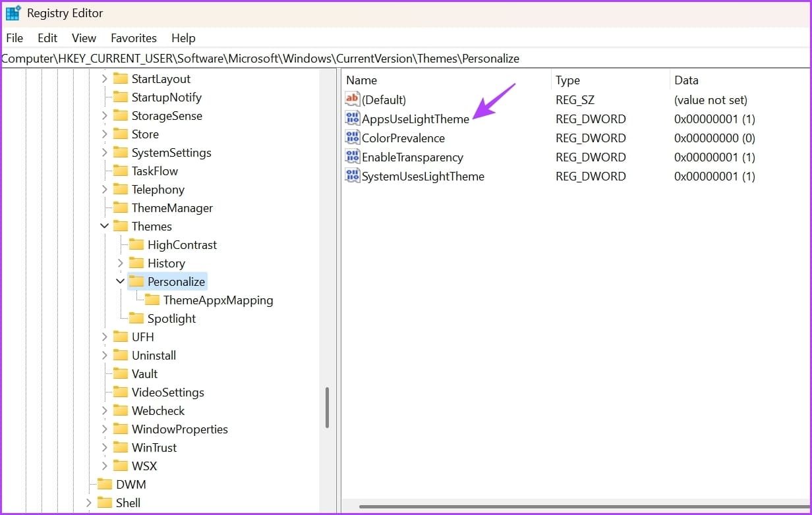The width and height of the screenshot is (812, 515).
Task: Click the StorageSense folder icon
Action: [x=121, y=115]
